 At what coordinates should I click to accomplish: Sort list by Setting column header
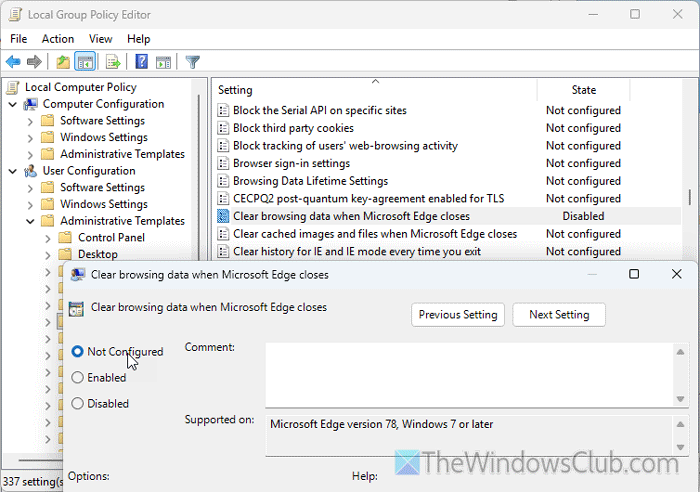pyautogui.click(x=375, y=90)
